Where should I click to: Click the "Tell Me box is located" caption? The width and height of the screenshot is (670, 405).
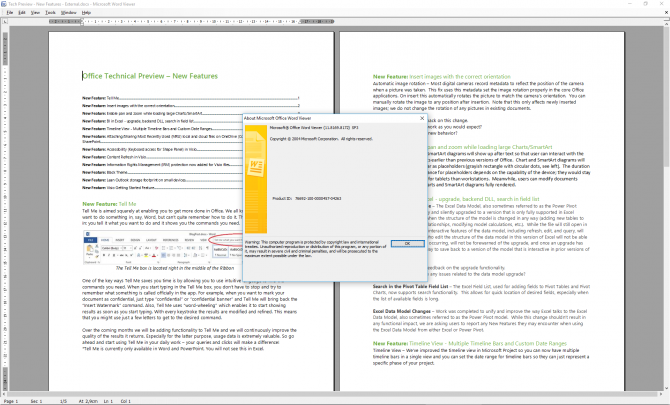tap(175, 268)
